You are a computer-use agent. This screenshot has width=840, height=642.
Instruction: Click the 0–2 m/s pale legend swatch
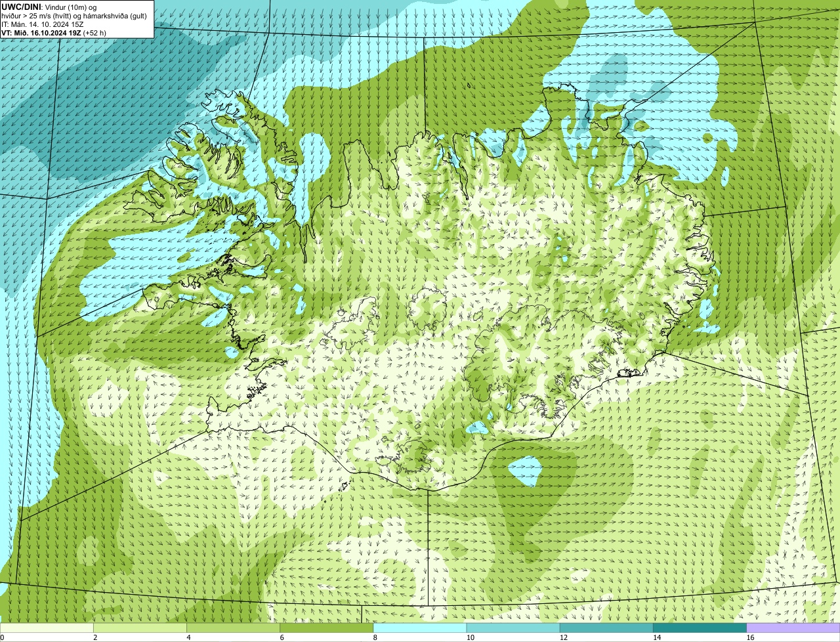(x=47, y=628)
